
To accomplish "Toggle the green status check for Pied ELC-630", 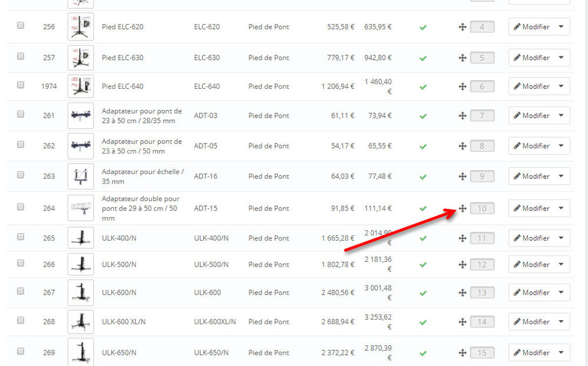I will pyautogui.click(x=423, y=58).
